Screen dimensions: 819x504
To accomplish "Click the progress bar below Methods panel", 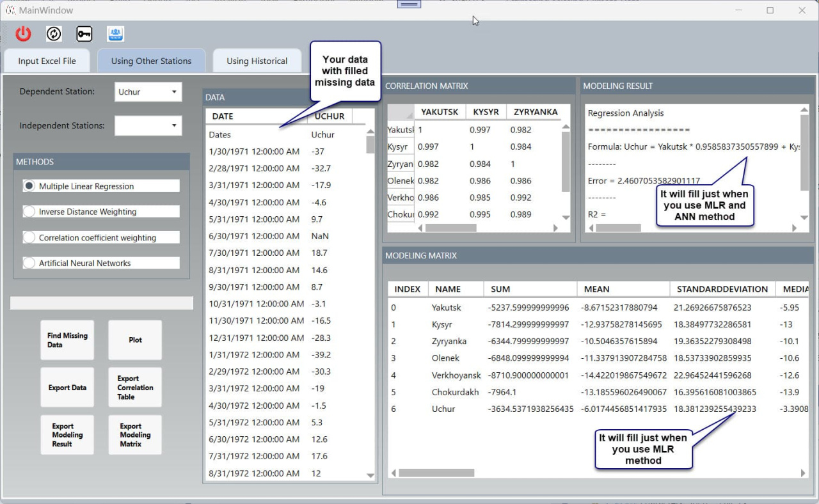I will [102, 303].
